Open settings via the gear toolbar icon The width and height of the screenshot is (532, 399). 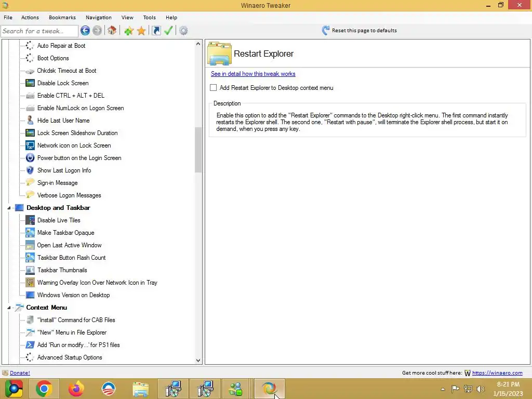pos(183,31)
